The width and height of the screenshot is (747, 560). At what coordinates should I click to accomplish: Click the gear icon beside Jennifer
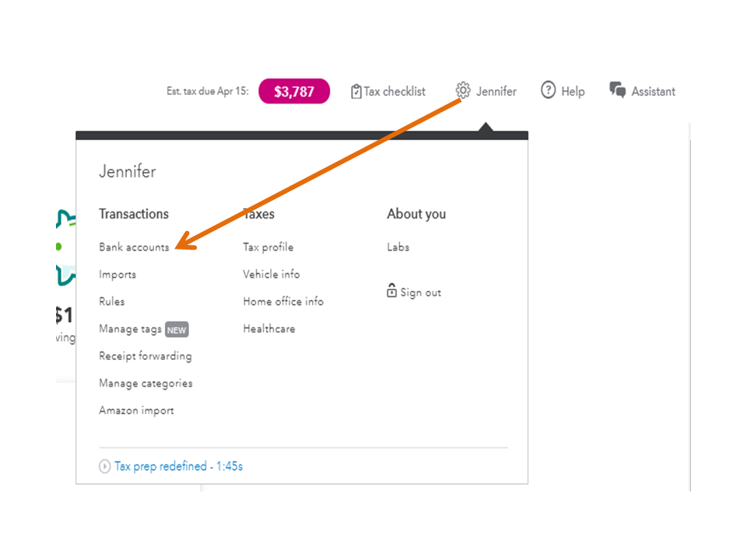coord(463,90)
